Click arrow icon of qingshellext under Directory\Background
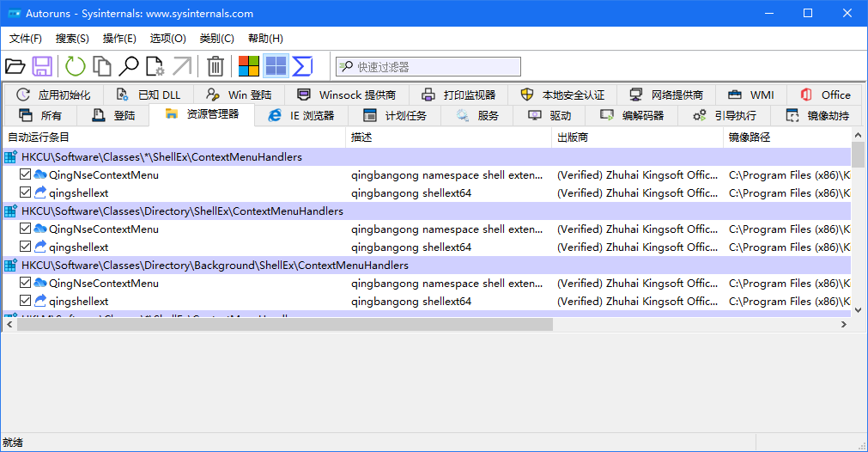This screenshot has width=868, height=452. pyautogui.click(x=39, y=301)
